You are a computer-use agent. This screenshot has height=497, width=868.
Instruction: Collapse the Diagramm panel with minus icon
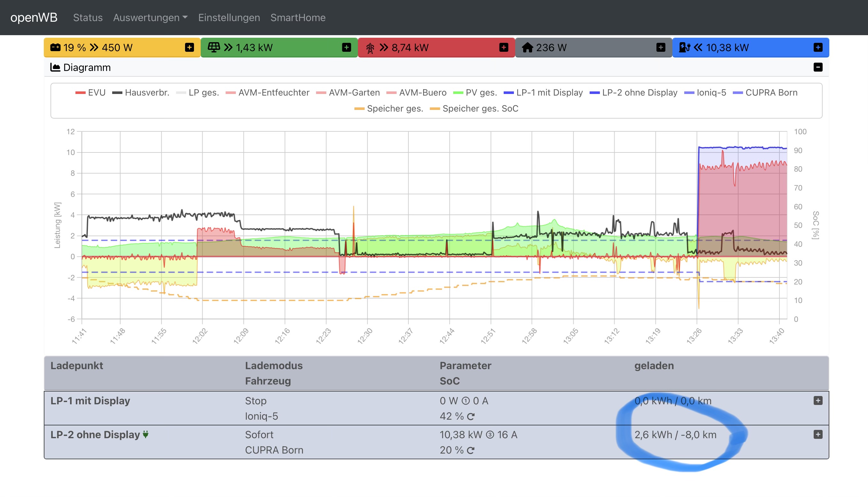pyautogui.click(x=818, y=67)
